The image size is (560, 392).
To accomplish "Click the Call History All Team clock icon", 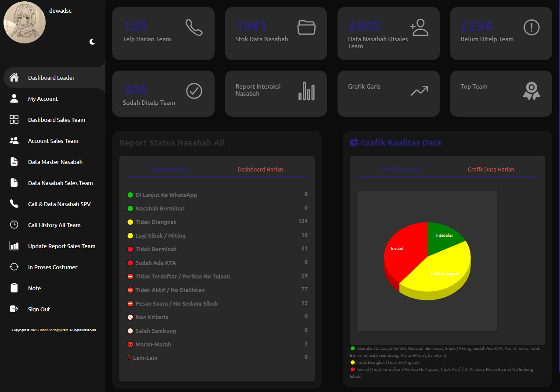I will tap(14, 225).
